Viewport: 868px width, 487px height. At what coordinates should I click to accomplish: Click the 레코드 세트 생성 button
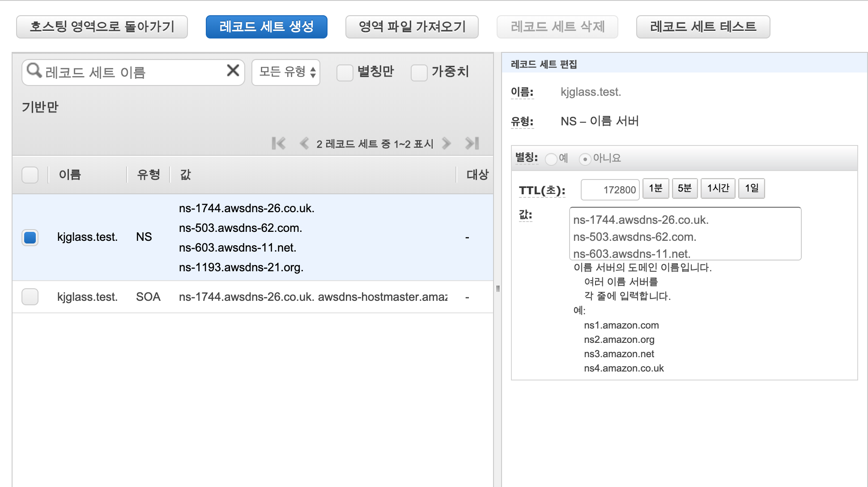click(266, 27)
